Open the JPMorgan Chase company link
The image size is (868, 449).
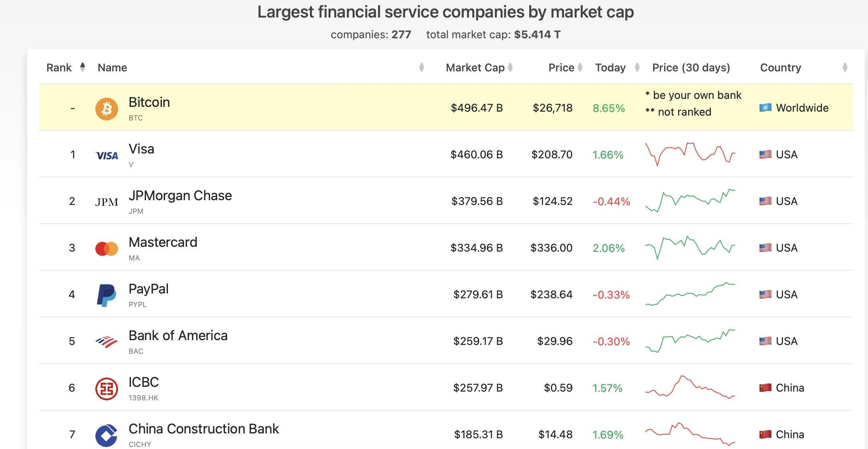coord(180,196)
